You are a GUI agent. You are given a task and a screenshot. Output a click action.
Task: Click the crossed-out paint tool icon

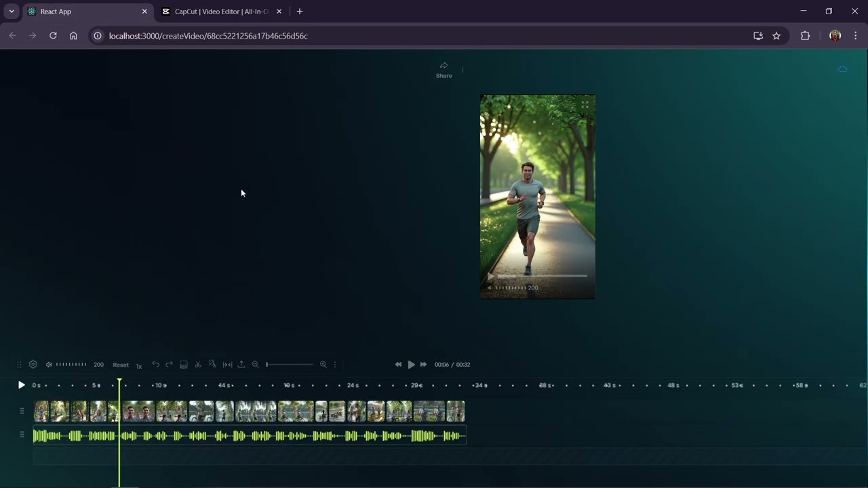click(212, 365)
